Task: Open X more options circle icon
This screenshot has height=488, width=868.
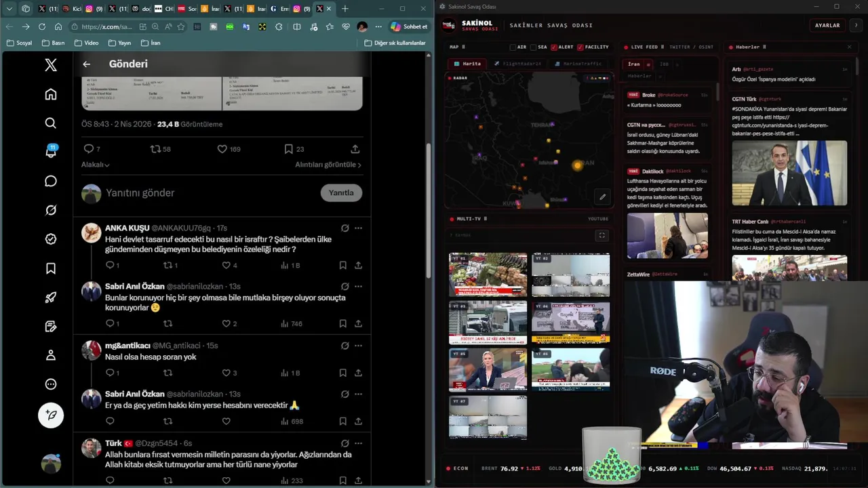Action: point(51,384)
